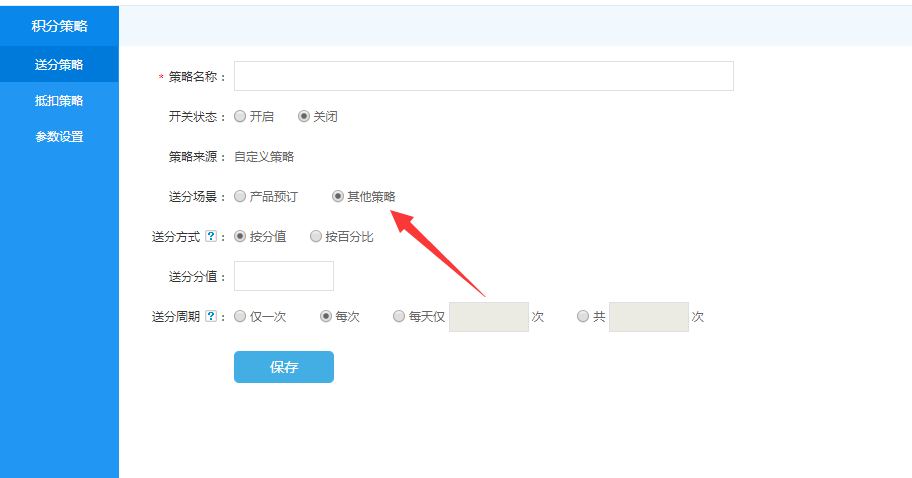Click the 策略名称 text field

[483, 76]
